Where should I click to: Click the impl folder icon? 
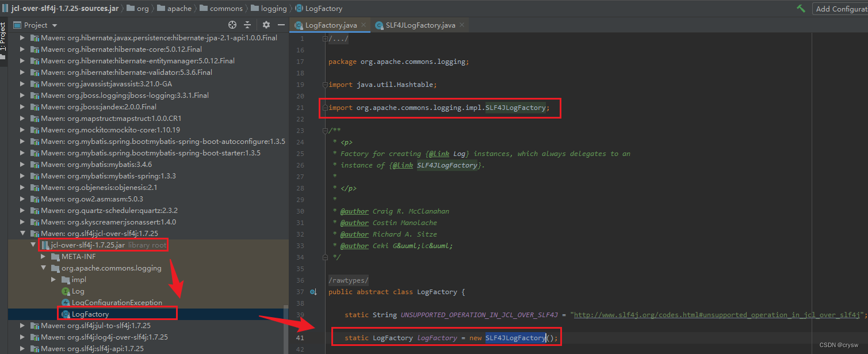65,279
